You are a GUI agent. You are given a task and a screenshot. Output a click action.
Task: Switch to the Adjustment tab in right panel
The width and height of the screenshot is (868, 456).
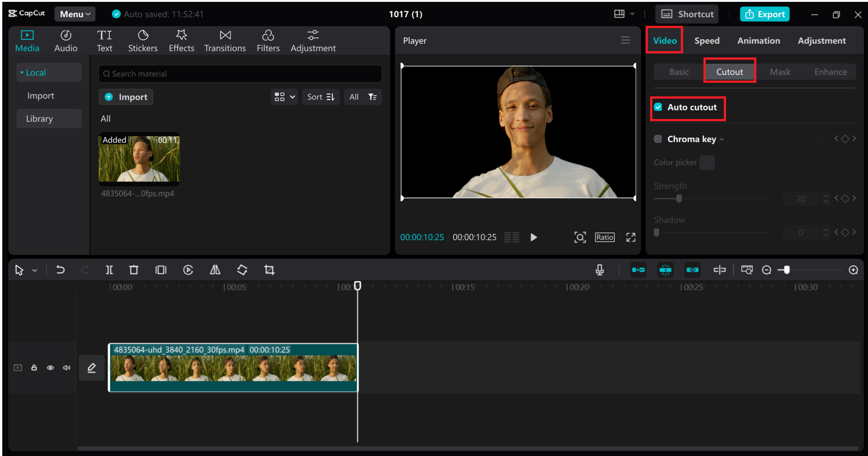821,41
